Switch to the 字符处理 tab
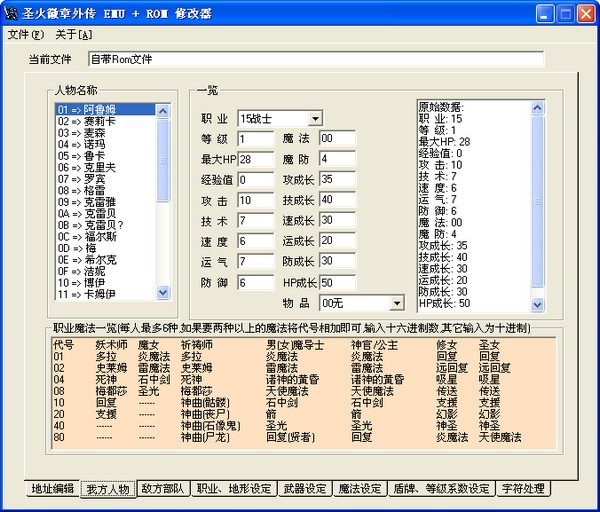Screen dimensions: 600x512 [523, 488]
